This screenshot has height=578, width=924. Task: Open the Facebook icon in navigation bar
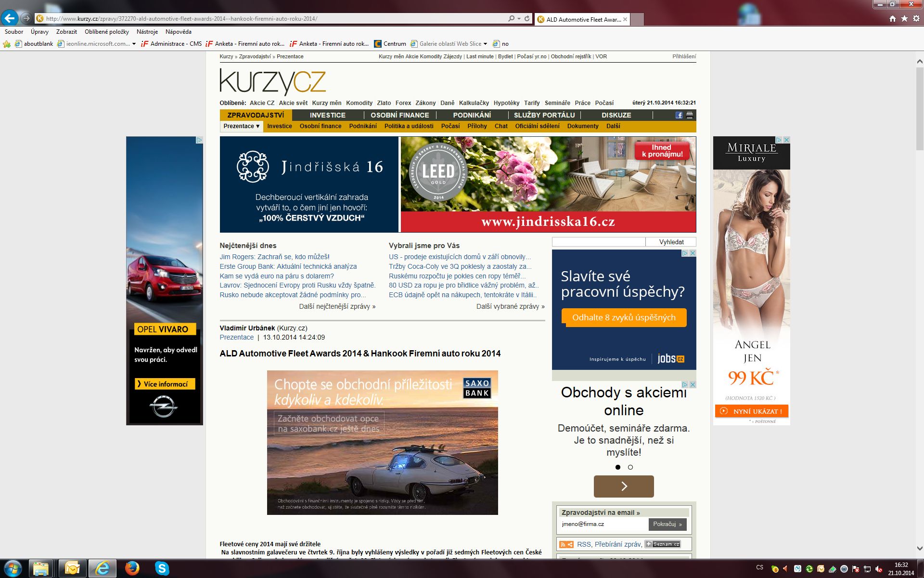coord(679,115)
